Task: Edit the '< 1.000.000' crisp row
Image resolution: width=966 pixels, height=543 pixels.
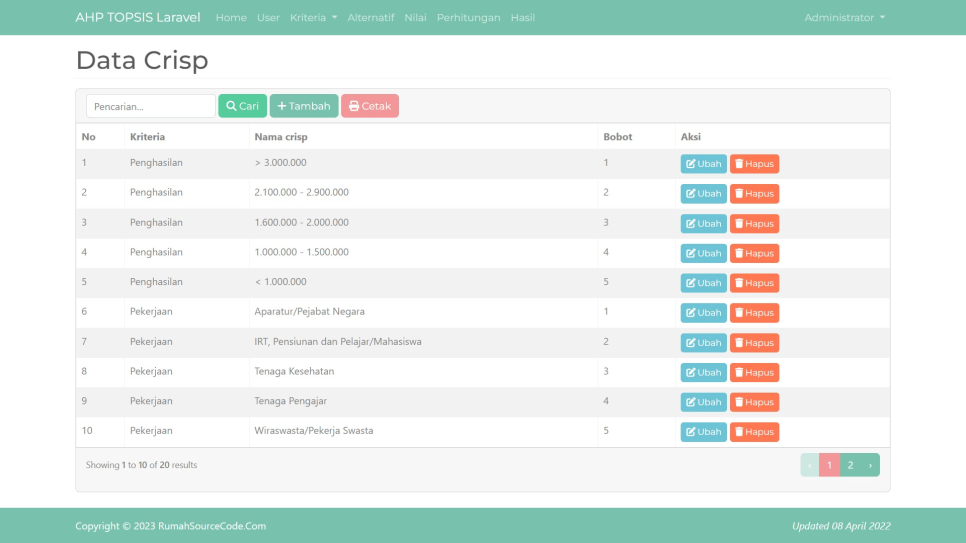Action: coord(704,283)
